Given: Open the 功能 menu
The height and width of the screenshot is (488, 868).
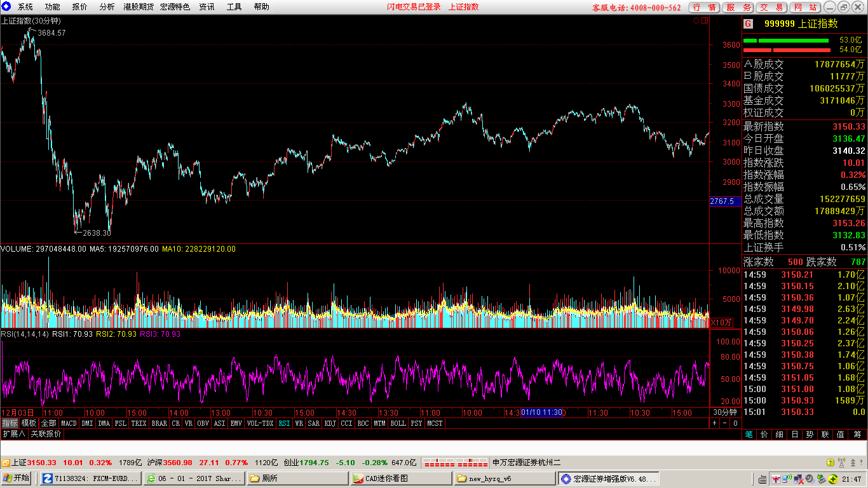Looking at the screenshot, I should pyautogui.click(x=53, y=7).
